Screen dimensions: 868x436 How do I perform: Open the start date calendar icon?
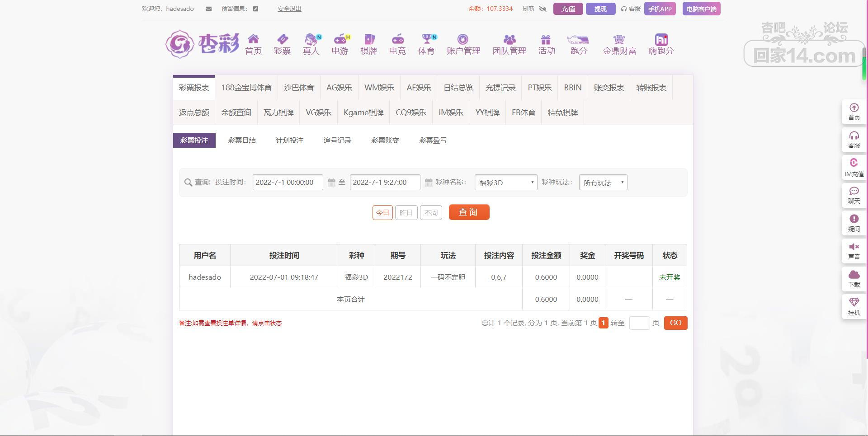coord(331,183)
